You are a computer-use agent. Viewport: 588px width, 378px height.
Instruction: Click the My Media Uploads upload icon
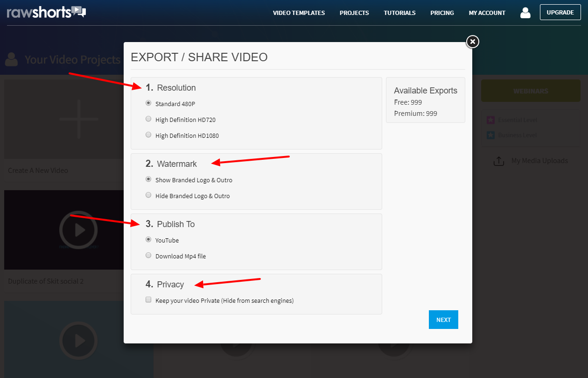point(499,161)
